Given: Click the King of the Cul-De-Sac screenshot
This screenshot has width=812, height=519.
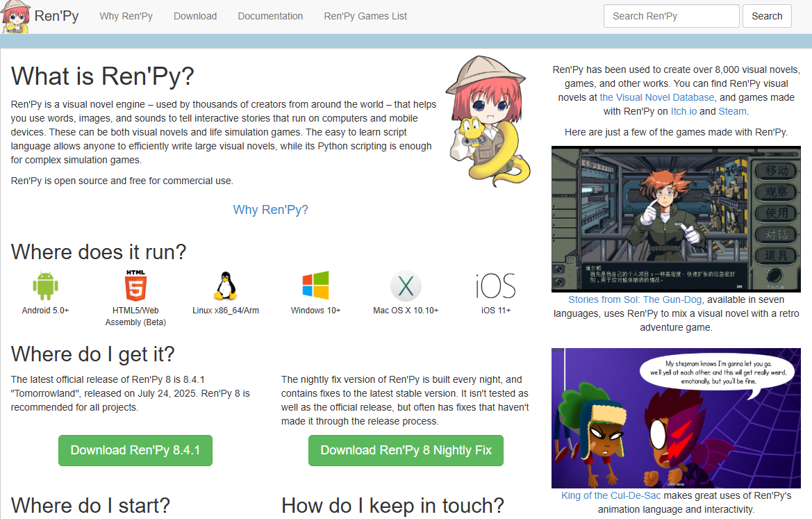Looking at the screenshot, I should coord(677,418).
